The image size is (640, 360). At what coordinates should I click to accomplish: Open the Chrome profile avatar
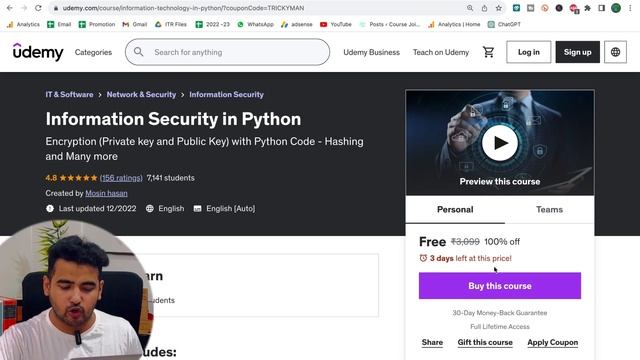(x=616, y=8)
